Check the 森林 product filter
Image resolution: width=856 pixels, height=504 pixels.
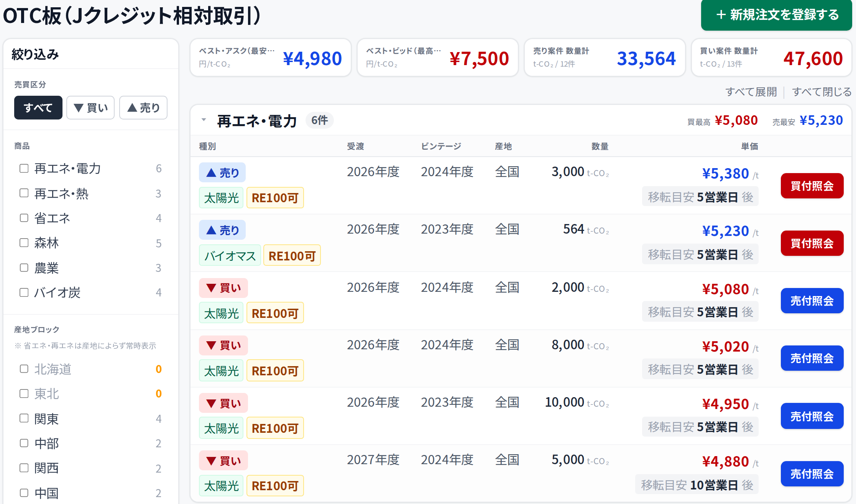24,243
